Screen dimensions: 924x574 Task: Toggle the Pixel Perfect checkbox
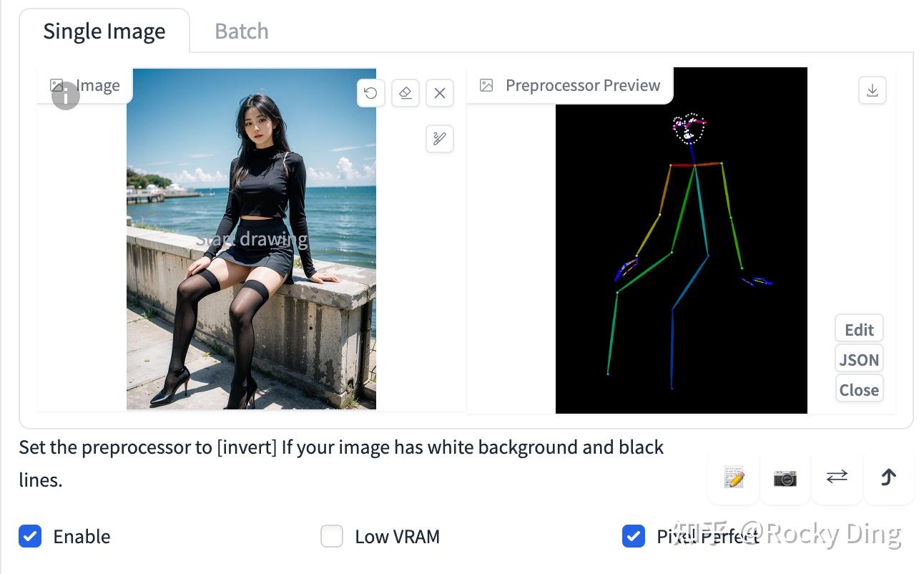[x=634, y=535]
